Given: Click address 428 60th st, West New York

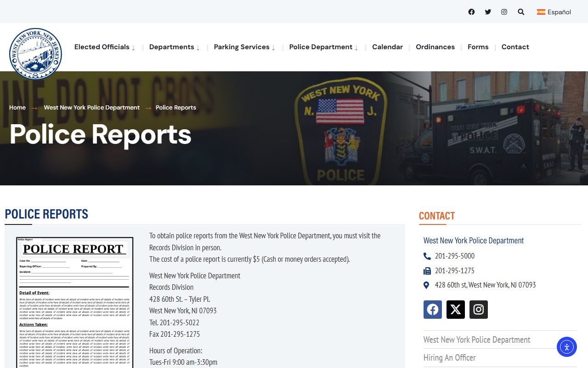Looking at the screenshot, I should tap(485, 285).
